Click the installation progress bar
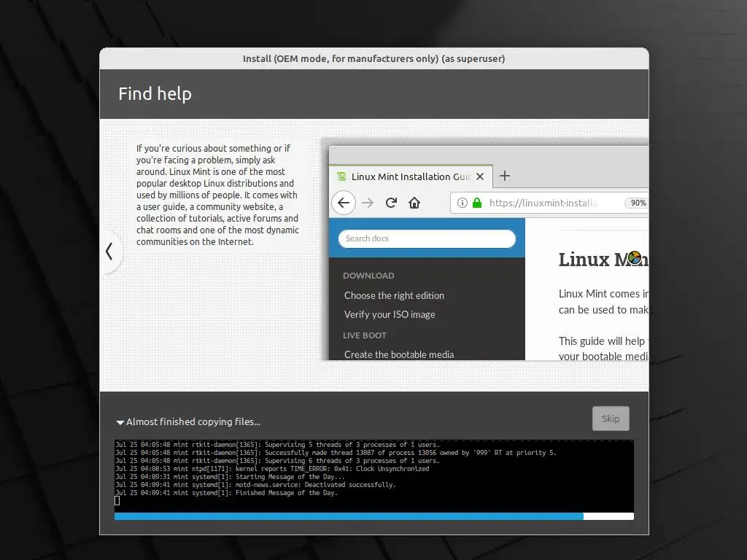The height and width of the screenshot is (560, 747). point(374,516)
